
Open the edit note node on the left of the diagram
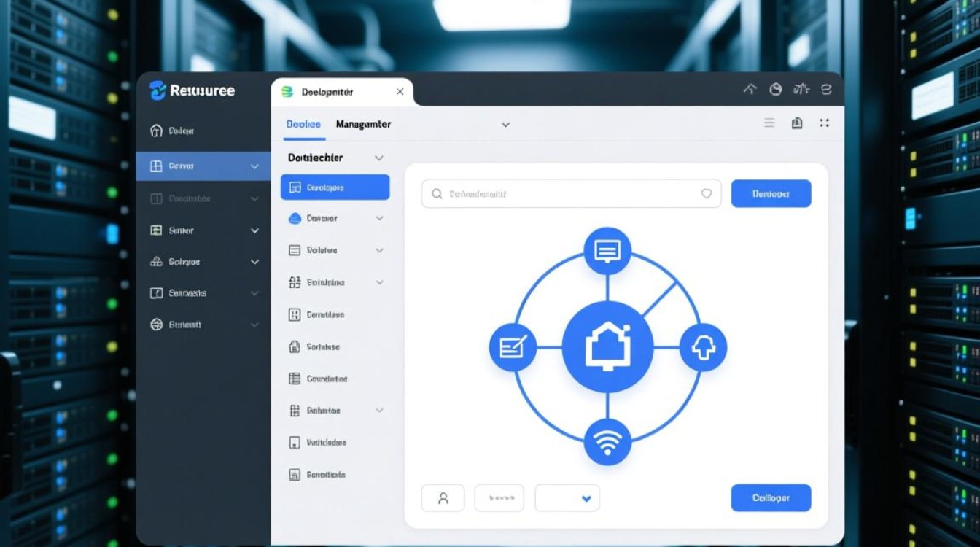(x=513, y=348)
